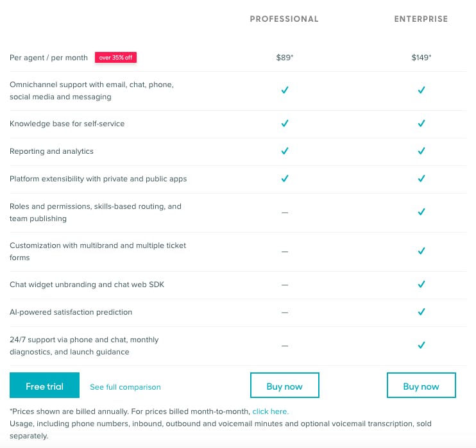Click the 'over 35% off' badge

pos(116,58)
